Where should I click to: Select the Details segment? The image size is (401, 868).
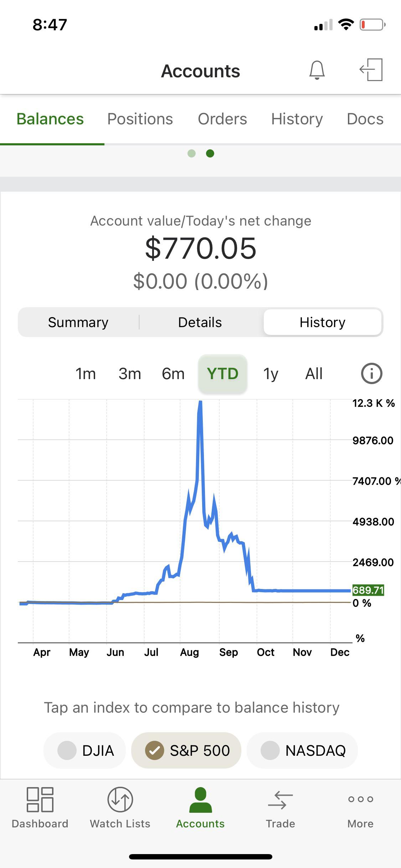pyautogui.click(x=200, y=322)
